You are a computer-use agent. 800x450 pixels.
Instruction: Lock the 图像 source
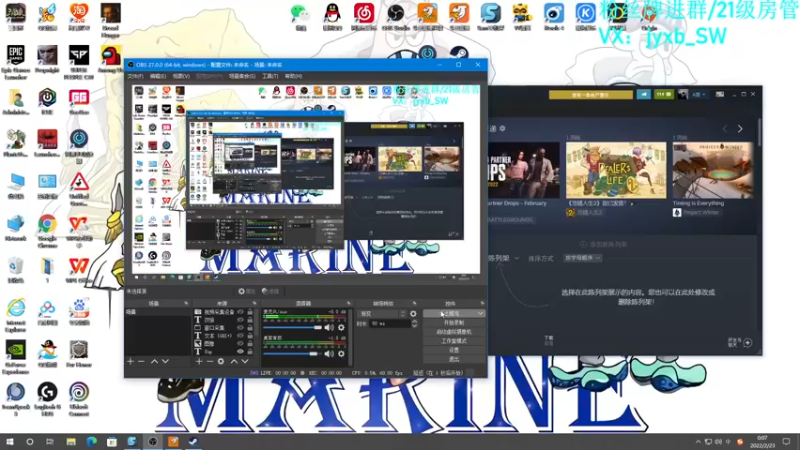click(x=250, y=344)
